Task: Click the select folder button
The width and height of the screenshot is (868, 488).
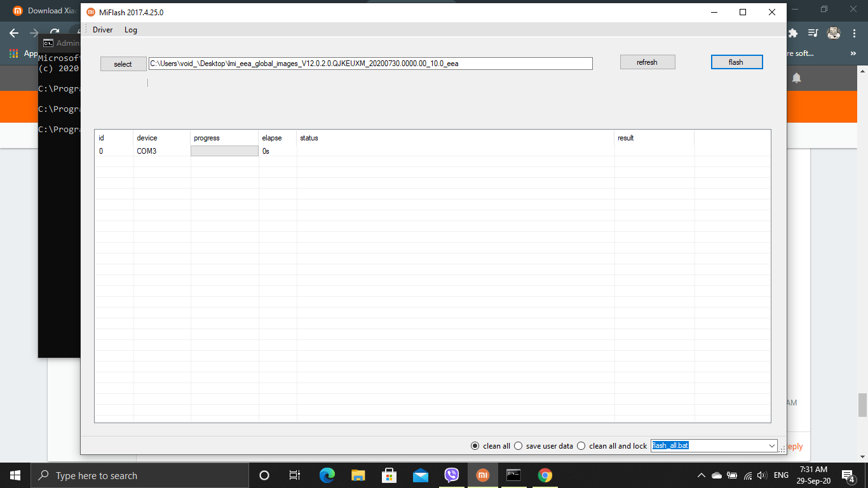Action: pyautogui.click(x=123, y=64)
